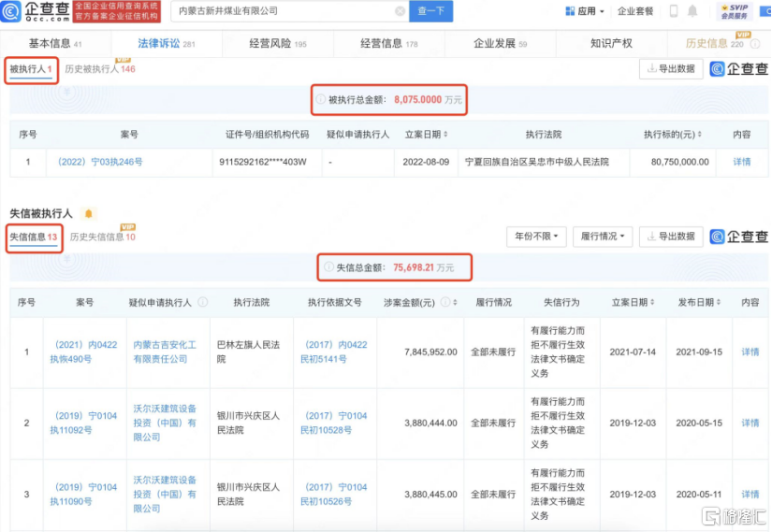The image size is (772, 532).
Task: Clear the search box text
Action: pos(400,11)
